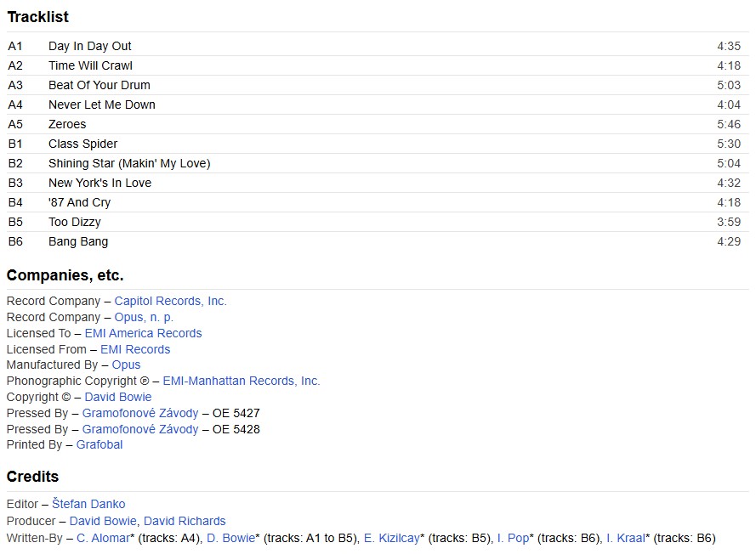The image size is (756, 554).
Task: Open the Gramofonové Závody link for OE 5427
Action: click(140, 413)
